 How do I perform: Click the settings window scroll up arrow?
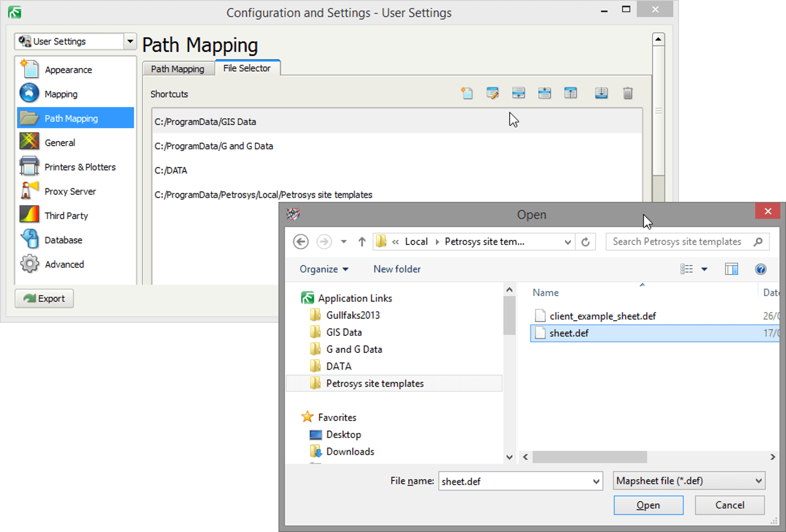click(x=658, y=39)
